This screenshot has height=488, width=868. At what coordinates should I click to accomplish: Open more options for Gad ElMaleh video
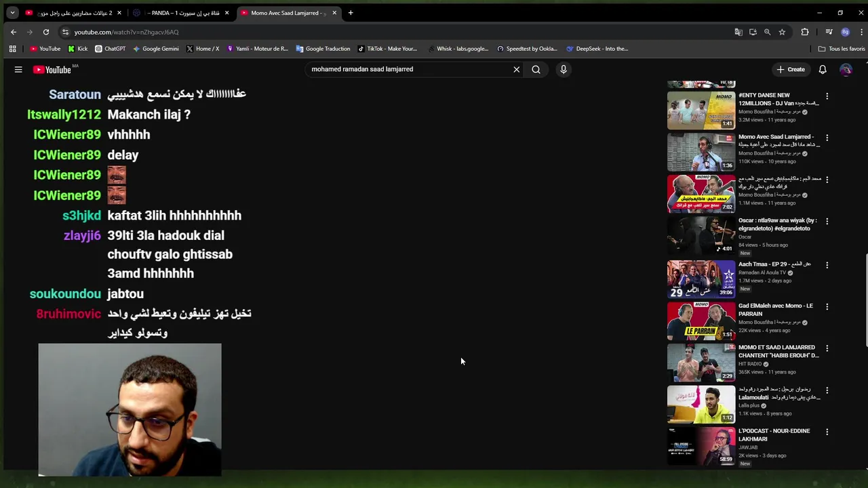click(827, 306)
